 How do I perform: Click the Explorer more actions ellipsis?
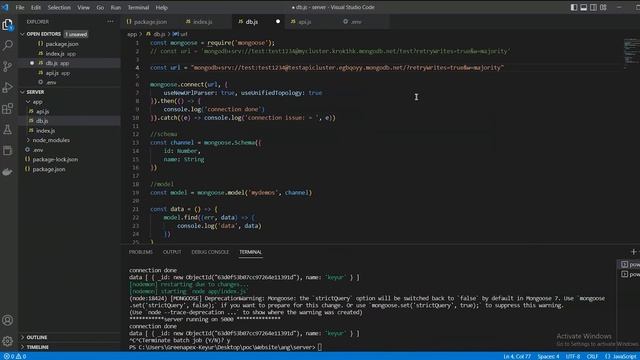click(111, 22)
